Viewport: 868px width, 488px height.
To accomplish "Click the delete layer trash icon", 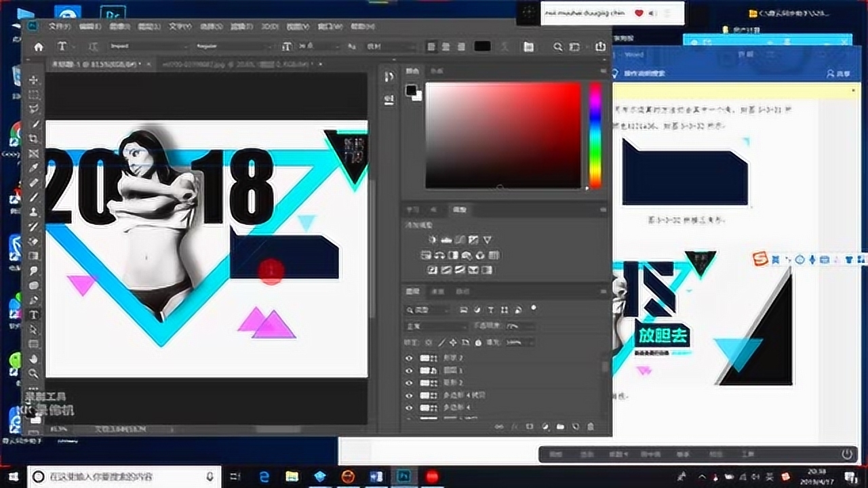I will (x=590, y=426).
